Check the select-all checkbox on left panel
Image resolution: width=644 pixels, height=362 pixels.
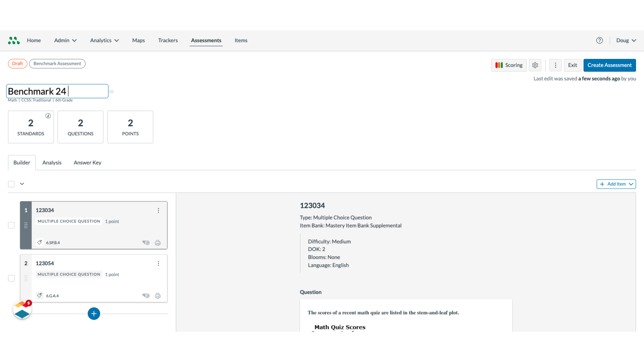[x=11, y=183]
